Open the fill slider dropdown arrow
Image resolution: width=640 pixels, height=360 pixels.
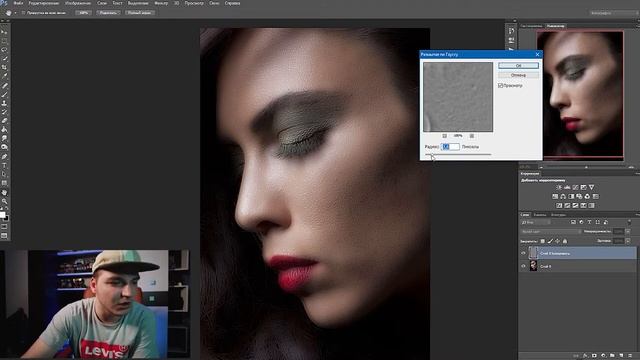[x=628, y=241]
